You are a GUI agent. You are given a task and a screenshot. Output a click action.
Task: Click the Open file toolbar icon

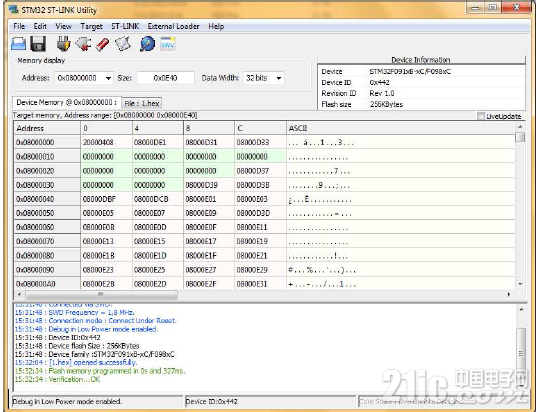[18, 44]
